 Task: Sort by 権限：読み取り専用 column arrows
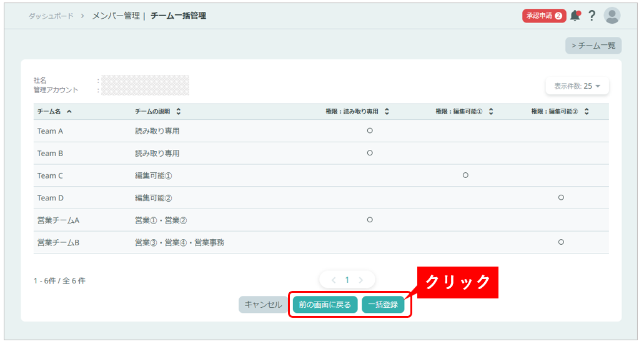point(387,112)
